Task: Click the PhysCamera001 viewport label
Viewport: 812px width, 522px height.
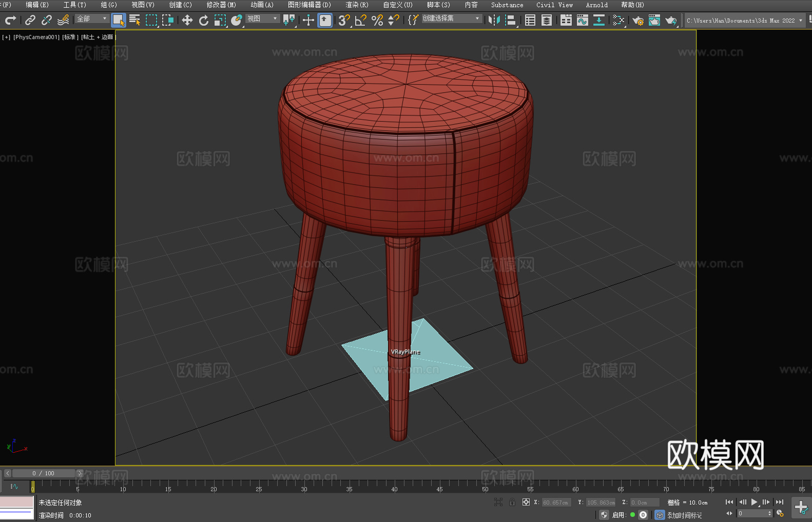Action: 36,37
